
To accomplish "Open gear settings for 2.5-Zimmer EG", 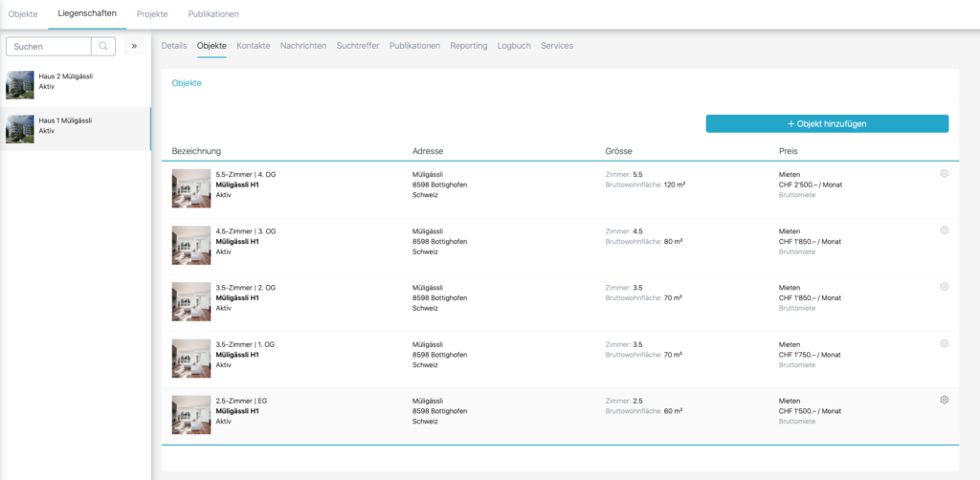I will tap(944, 400).
